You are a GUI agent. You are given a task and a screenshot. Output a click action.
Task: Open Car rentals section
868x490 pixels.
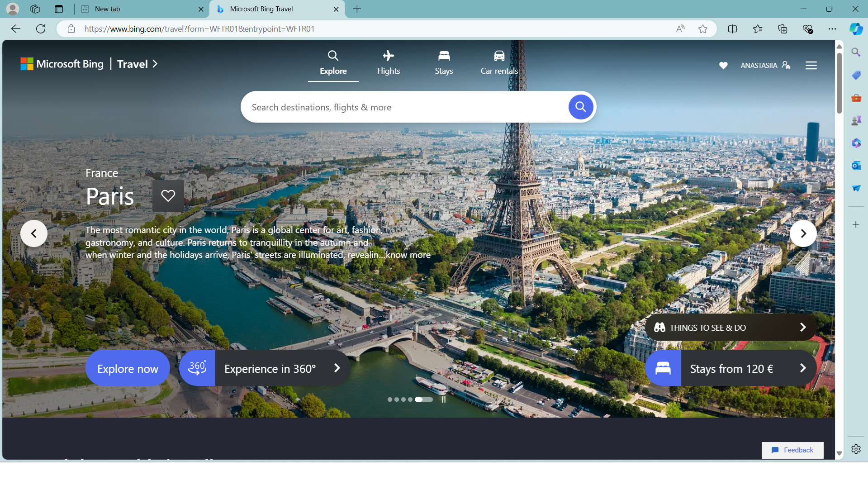tap(499, 63)
